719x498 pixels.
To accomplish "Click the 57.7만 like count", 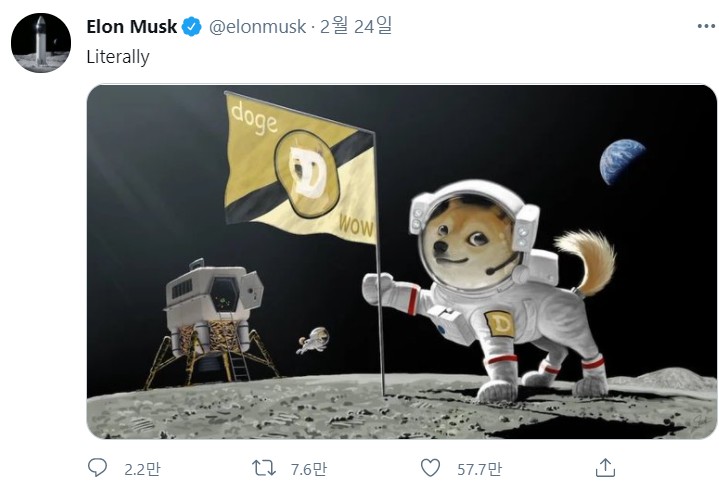I will coord(479,469).
